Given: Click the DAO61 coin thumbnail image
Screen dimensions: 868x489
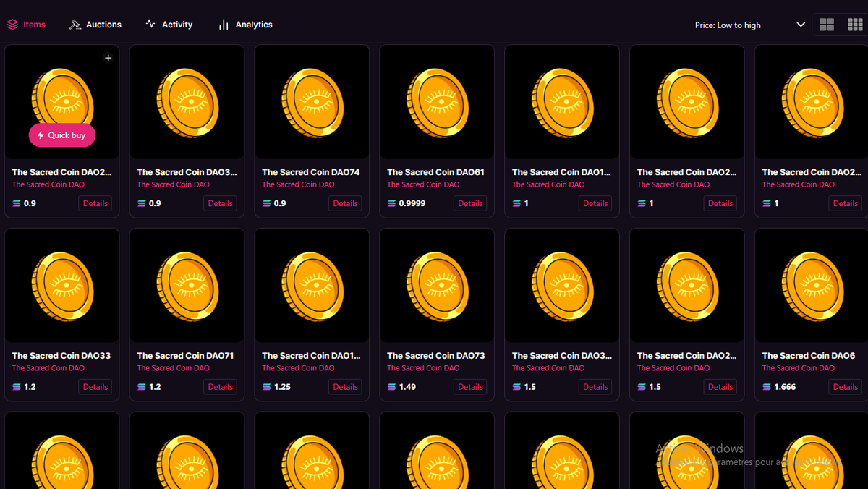Looking at the screenshot, I should pyautogui.click(x=437, y=102).
